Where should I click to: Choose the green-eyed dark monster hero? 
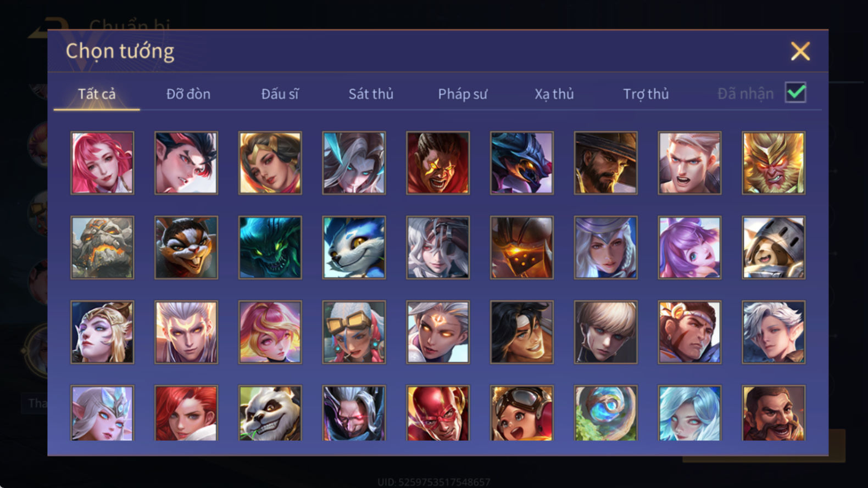click(x=270, y=247)
